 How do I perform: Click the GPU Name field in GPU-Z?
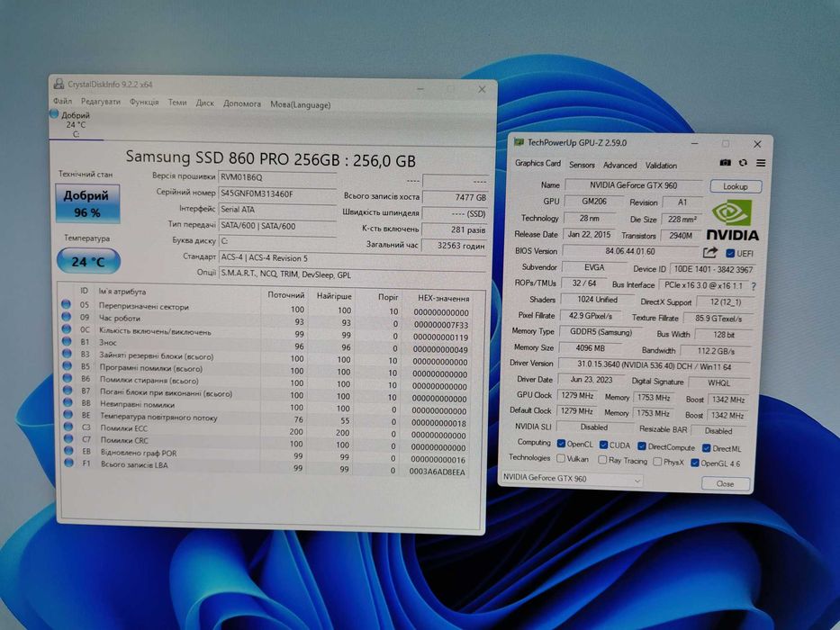tap(634, 185)
